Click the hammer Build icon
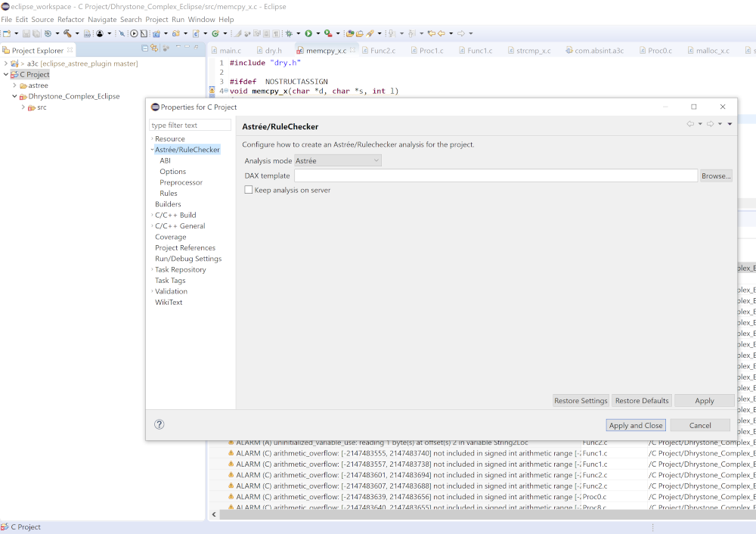This screenshot has width=756, height=534. (67, 33)
